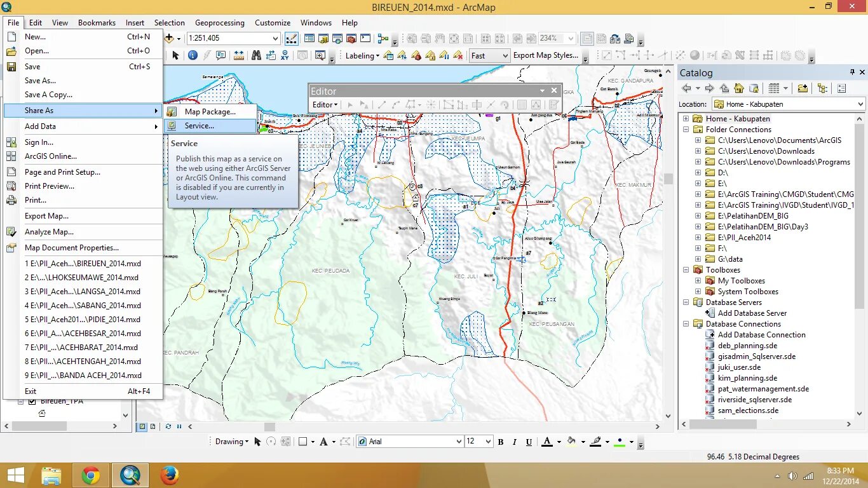868x488 pixels.
Task: Choose Map Package... in Share As submenu
Action: [210, 112]
